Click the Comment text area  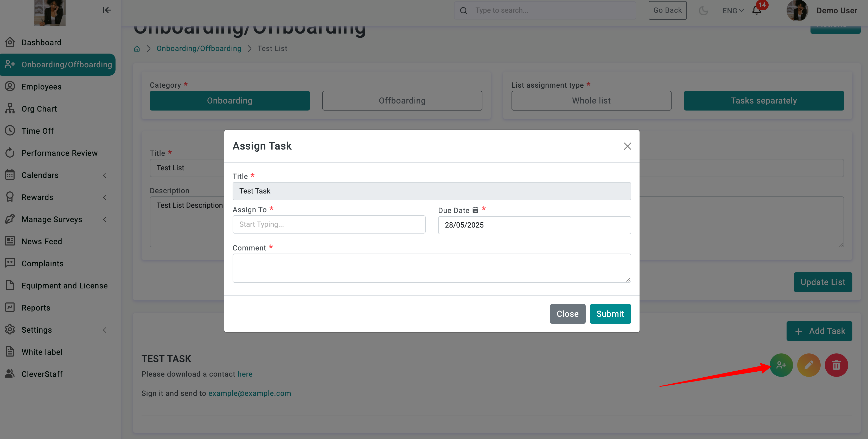(x=431, y=268)
